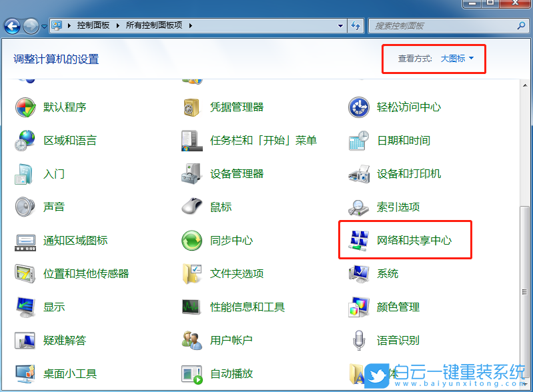Click the vertical scrollbar thumb
Viewport: 533px width, 392px height.
[x=525, y=292]
